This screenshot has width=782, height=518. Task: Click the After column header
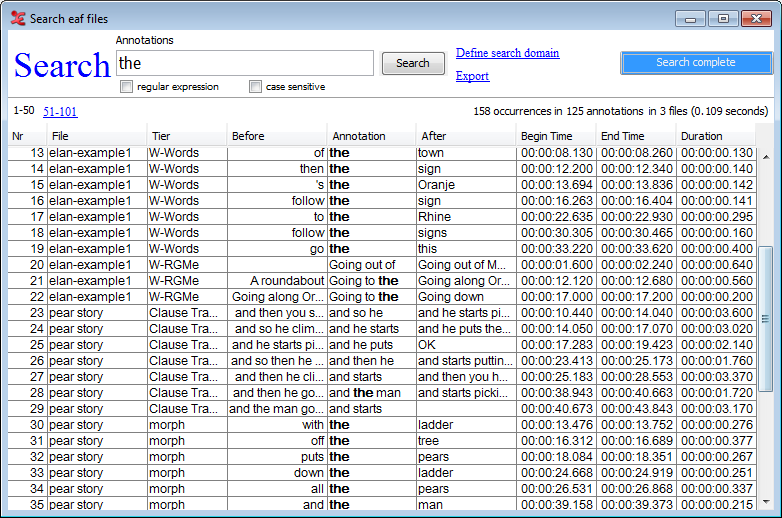click(466, 136)
